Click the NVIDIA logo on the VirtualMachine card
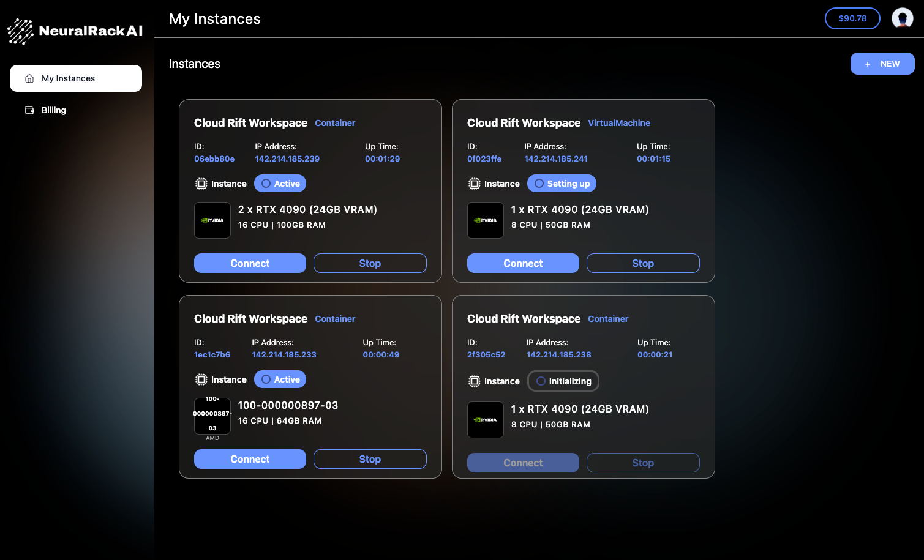The height and width of the screenshot is (560, 924). [485, 220]
